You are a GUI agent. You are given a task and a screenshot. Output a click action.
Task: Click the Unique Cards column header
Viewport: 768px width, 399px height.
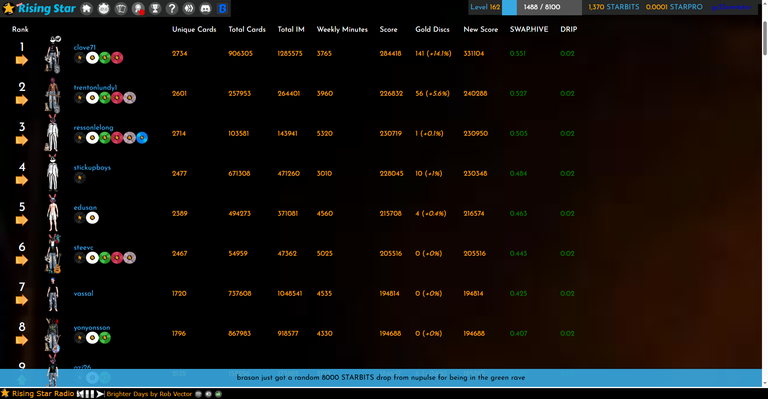194,29
